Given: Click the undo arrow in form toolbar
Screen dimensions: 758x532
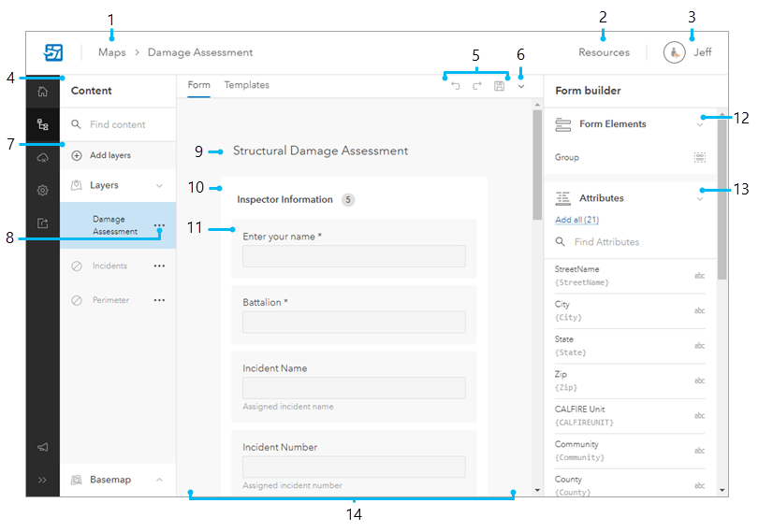Looking at the screenshot, I should 456,86.
